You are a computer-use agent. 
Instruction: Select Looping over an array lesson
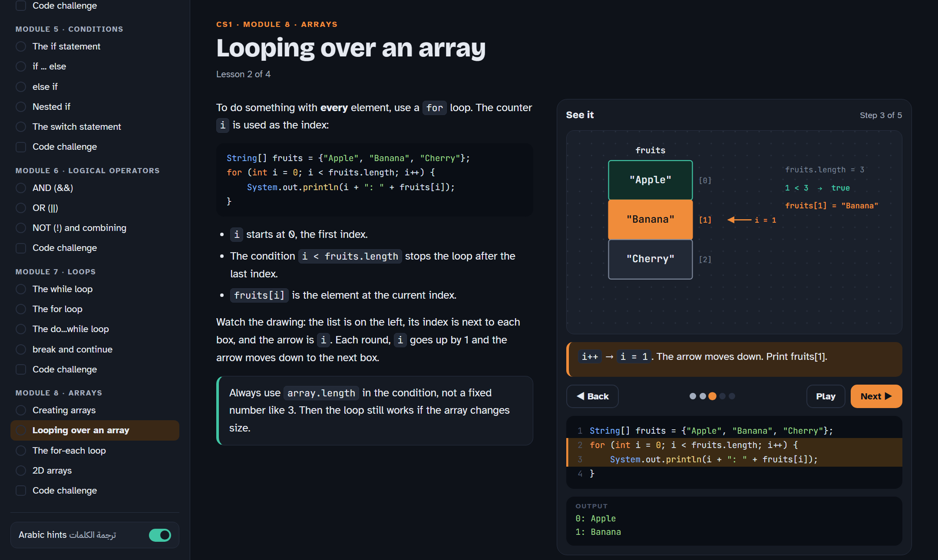coord(95,430)
